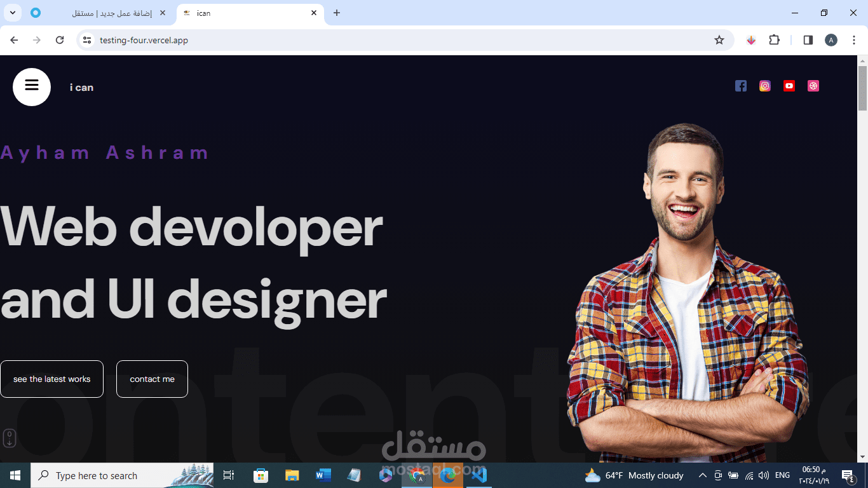Open the hamburger menu button
Viewport: 868px width, 488px height.
pyautogui.click(x=32, y=86)
